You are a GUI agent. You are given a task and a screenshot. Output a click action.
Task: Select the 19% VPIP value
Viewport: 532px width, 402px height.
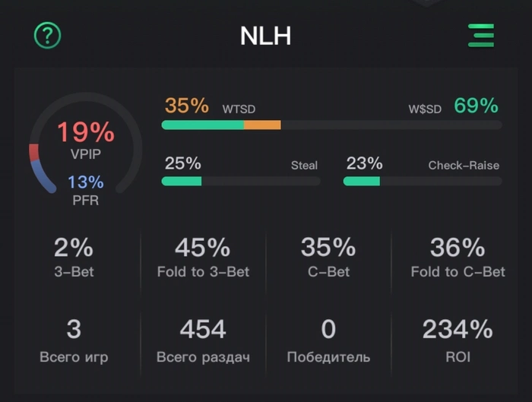85,132
